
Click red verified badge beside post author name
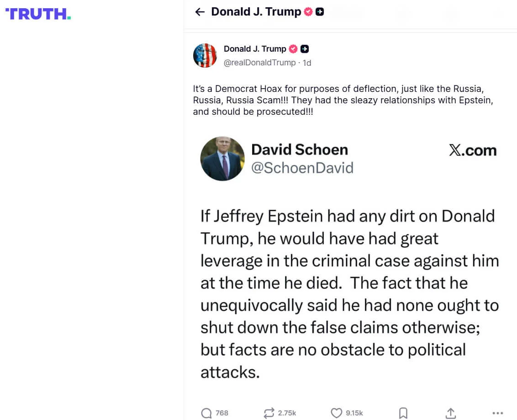click(x=293, y=49)
